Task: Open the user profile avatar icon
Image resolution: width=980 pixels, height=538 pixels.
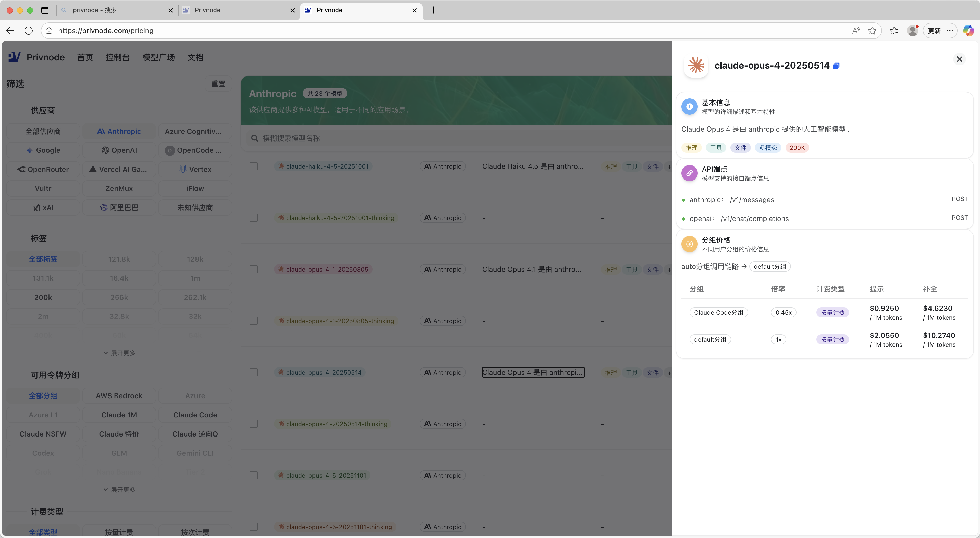Action: tap(912, 31)
